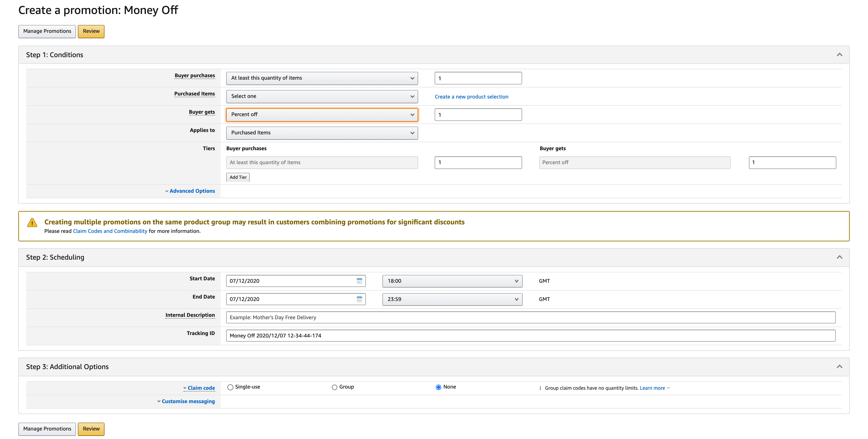Click the Add Tier button
The image size is (868, 439).
pos(238,177)
